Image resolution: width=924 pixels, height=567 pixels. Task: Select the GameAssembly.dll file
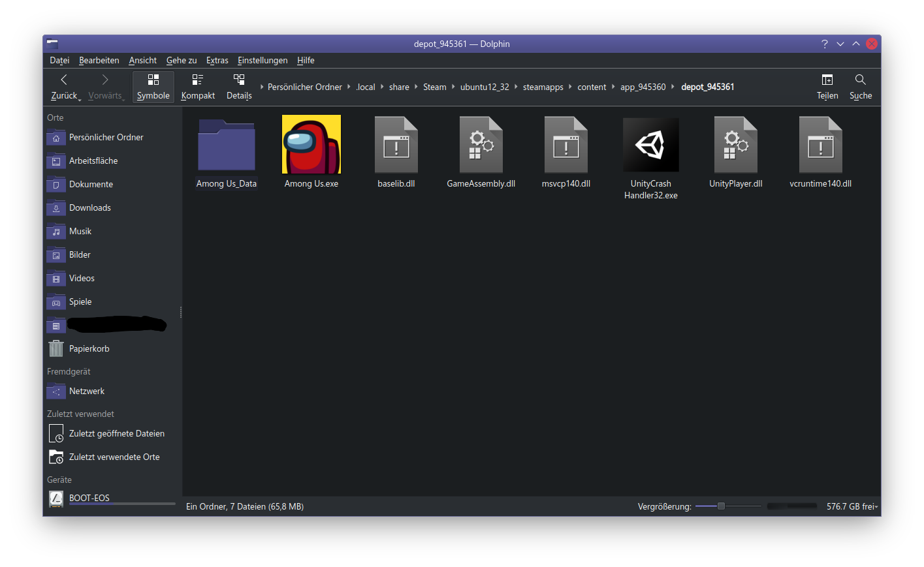(481, 153)
